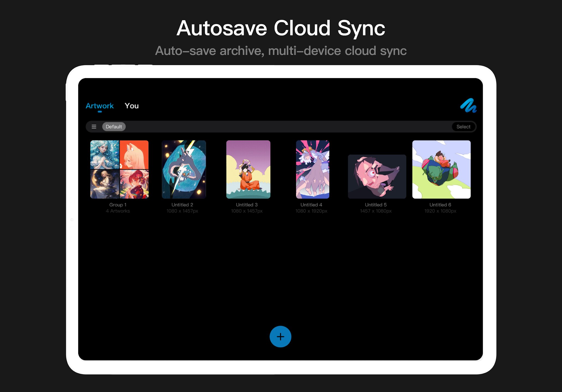Click the 4 Artworks count text

118,211
